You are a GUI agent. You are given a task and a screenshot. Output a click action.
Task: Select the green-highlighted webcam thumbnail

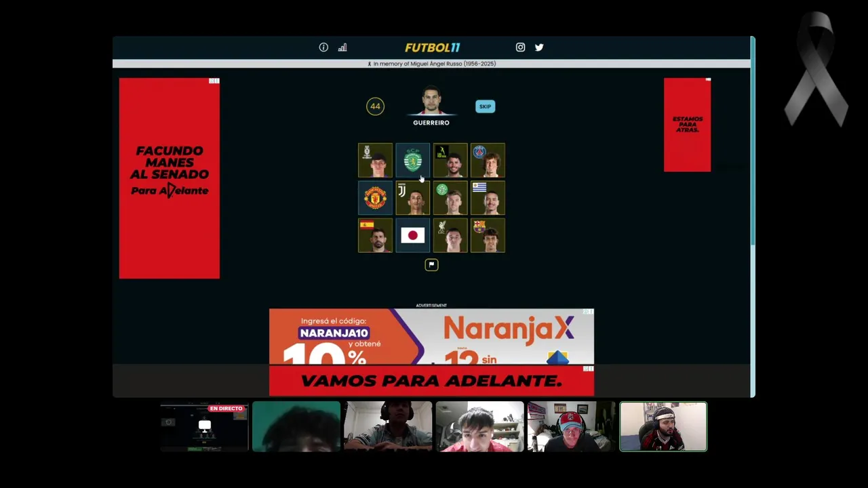[x=663, y=427]
